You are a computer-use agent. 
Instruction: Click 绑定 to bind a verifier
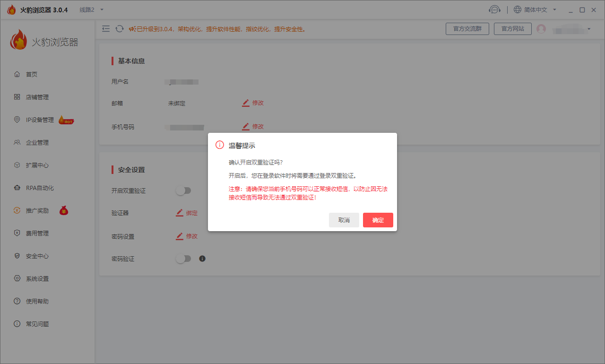190,213
